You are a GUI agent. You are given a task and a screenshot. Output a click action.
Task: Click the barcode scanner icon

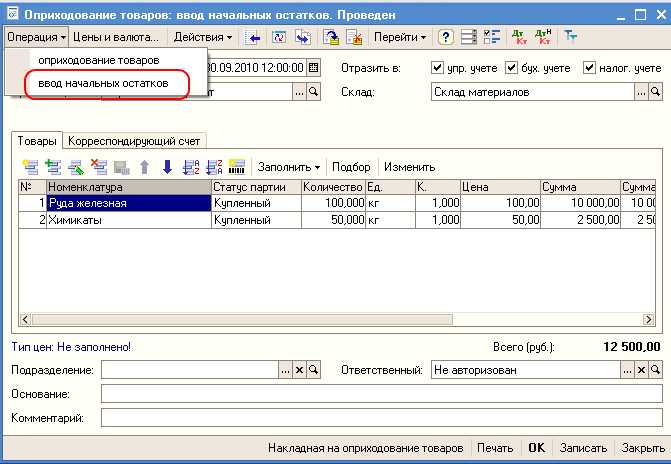237,167
